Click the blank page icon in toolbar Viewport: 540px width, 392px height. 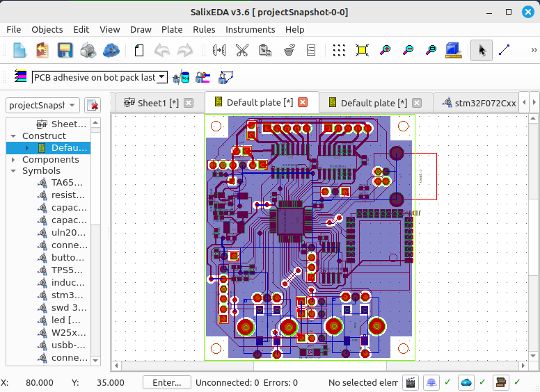139,50
